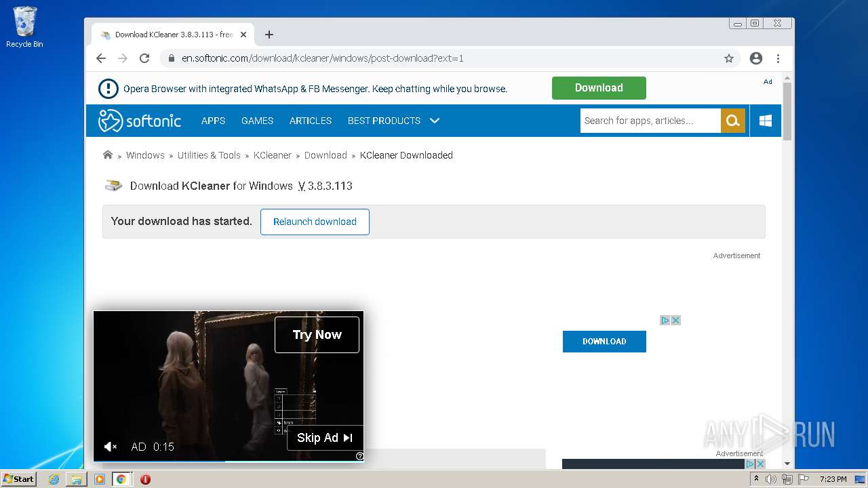Click the video ad help question icon
Image resolution: width=868 pixels, height=488 pixels.
359,456
